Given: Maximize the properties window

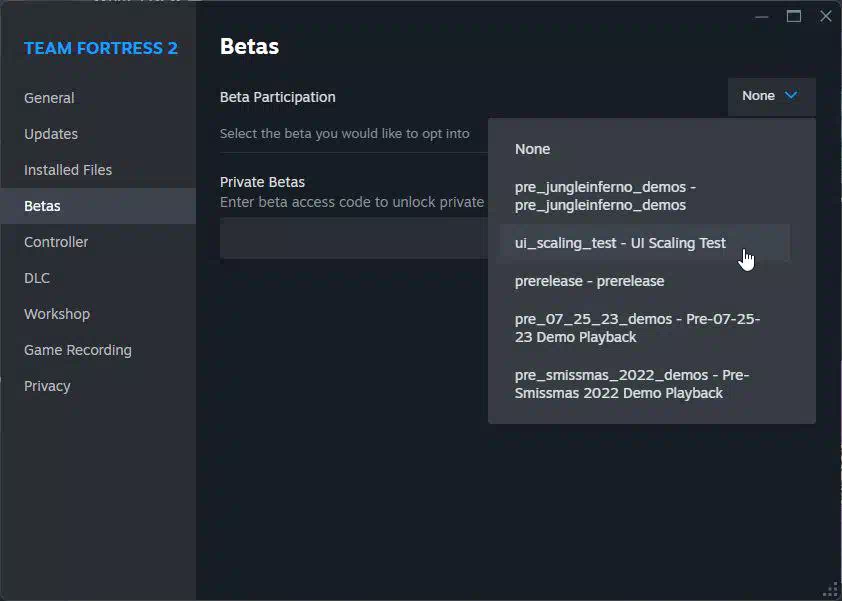Looking at the screenshot, I should coord(794,16).
